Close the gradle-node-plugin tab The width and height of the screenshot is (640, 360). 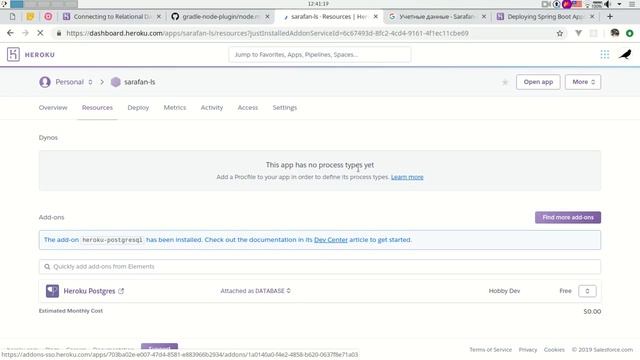[267, 16]
